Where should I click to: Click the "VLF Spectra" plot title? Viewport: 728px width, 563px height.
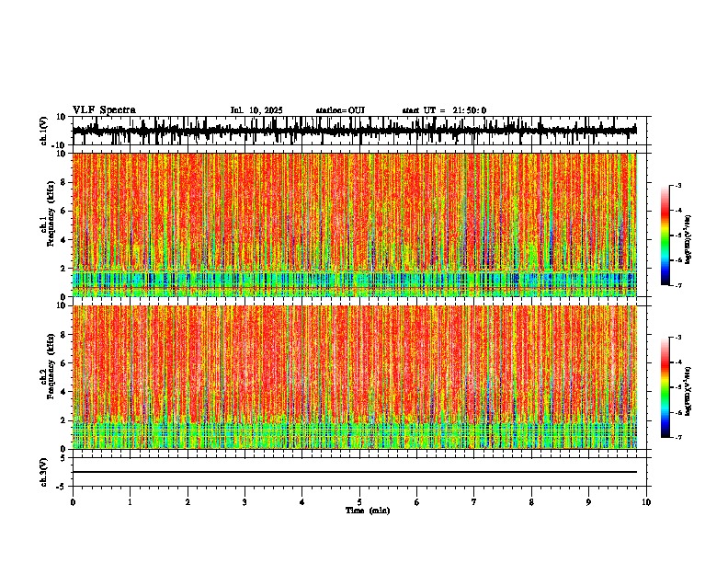[104, 110]
